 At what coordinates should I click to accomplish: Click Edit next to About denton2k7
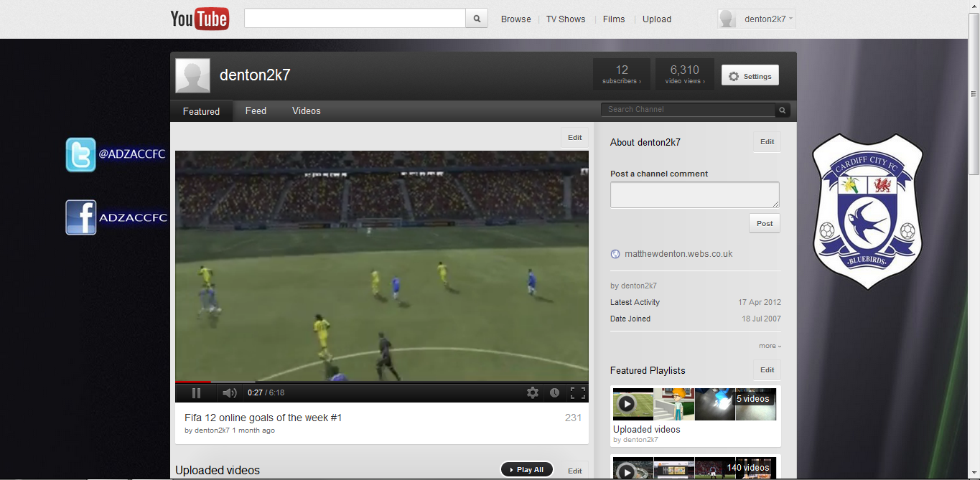pos(767,142)
